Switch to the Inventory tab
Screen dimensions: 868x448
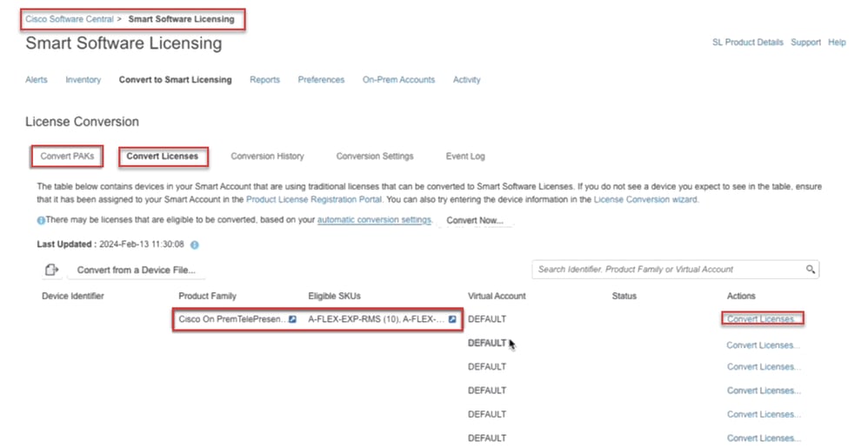tap(83, 80)
